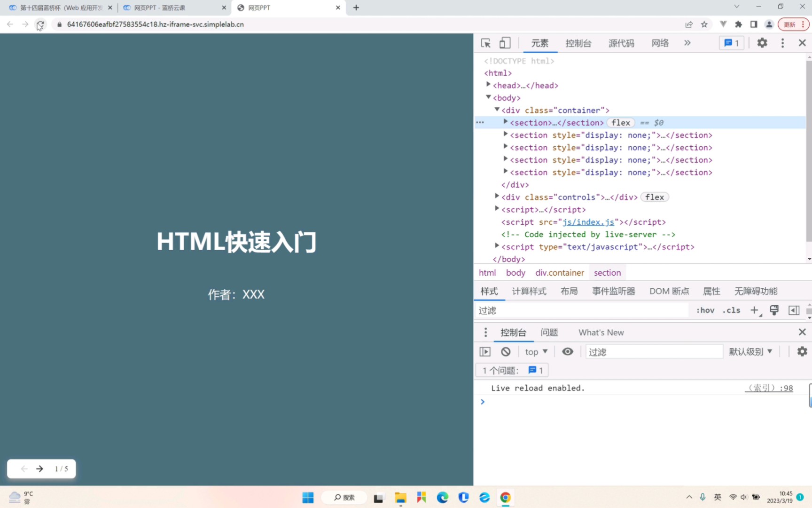The width and height of the screenshot is (812, 508).
Task: Switch drawer to What's New tab
Action: pyautogui.click(x=601, y=333)
